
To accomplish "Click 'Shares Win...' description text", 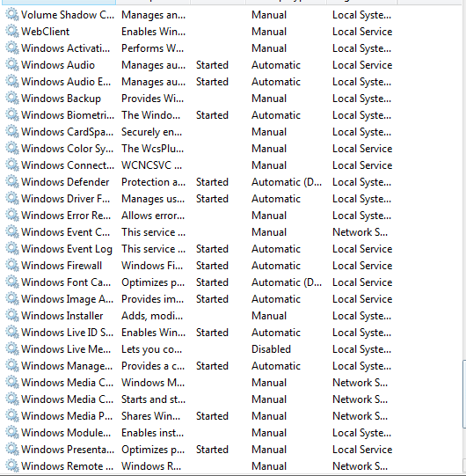I will [x=150, y=415].
